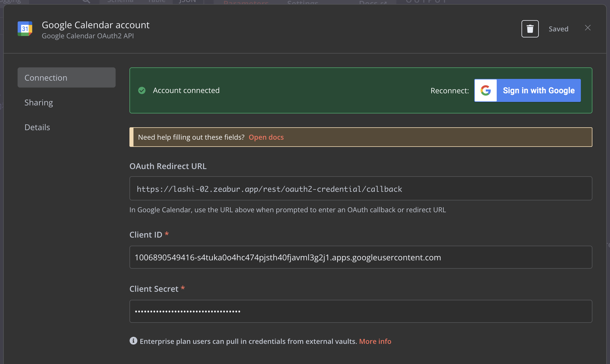Screen dimensions: 610x364
Task: Open the More info link
Action: tap(375, 341)
